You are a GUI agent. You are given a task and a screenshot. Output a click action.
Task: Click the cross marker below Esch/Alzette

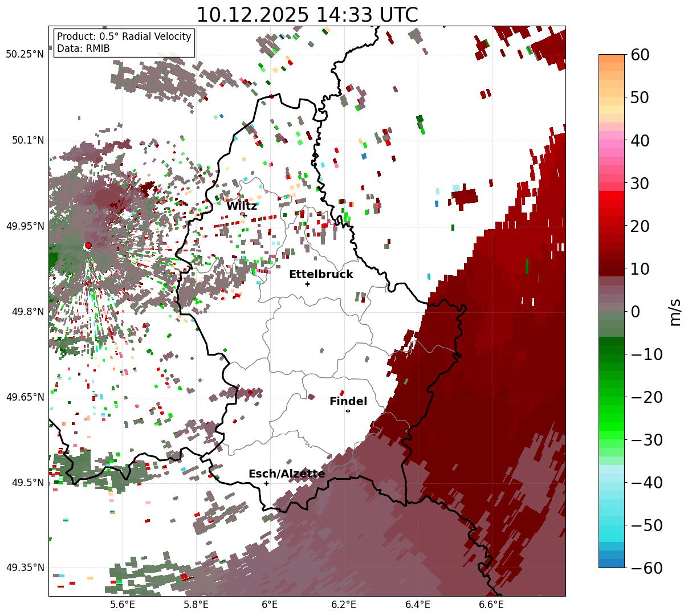pos(266,483)
